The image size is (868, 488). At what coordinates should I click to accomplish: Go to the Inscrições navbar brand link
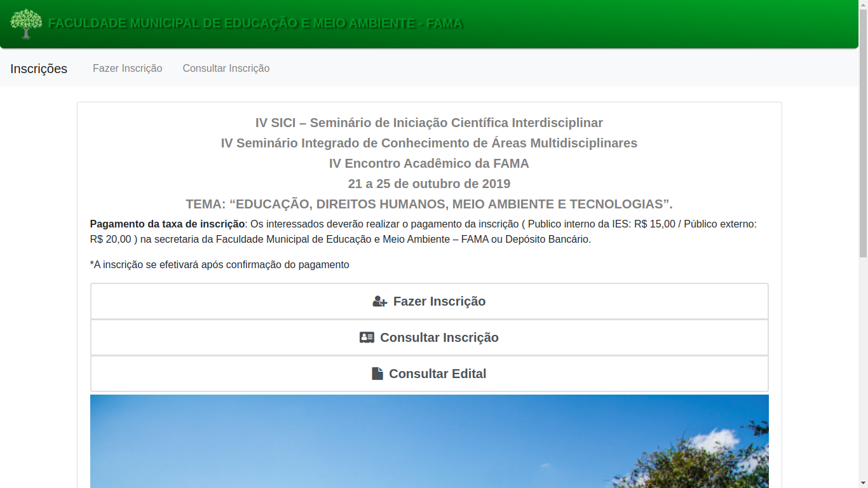(x=39, y=69)
